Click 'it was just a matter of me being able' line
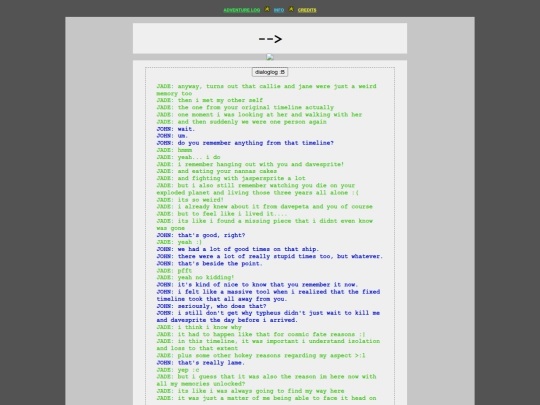 coord(266,398)
